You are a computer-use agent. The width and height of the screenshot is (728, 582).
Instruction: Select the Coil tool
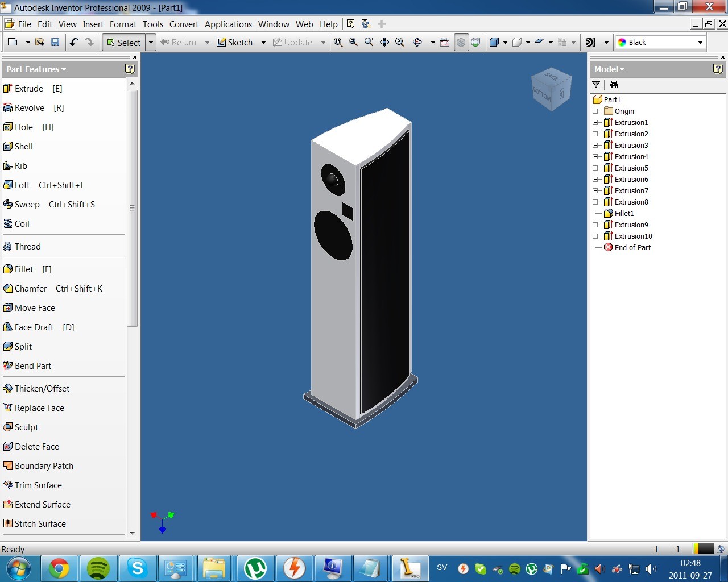16,224
